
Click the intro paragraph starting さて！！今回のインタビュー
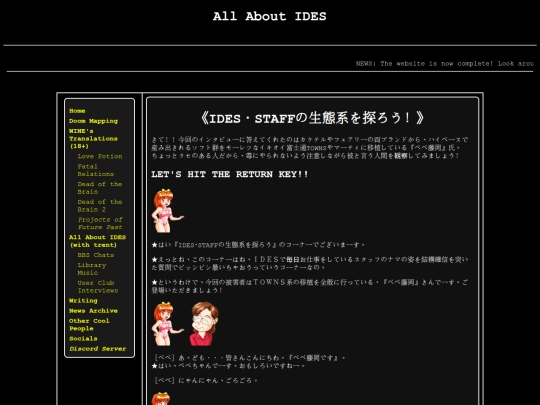tap(310, 147)
